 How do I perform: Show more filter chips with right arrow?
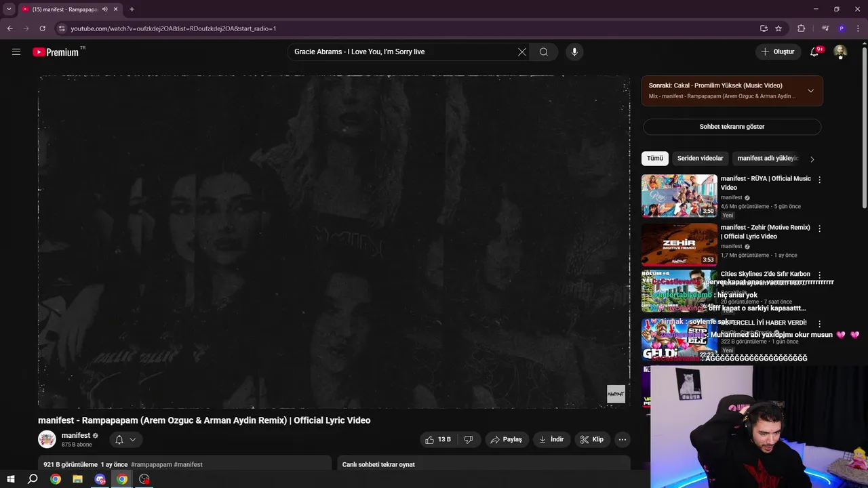[x=812, y=159]
